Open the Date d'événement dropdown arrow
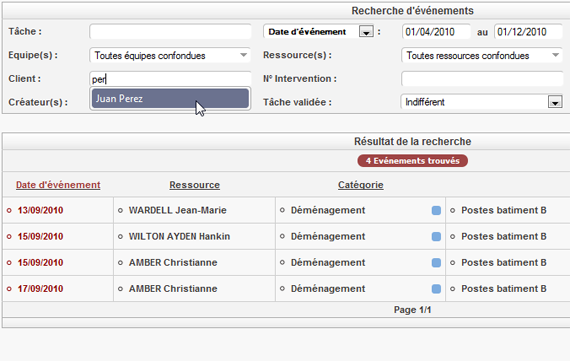This screenshot has width=570, height=361. coord(366,32)
